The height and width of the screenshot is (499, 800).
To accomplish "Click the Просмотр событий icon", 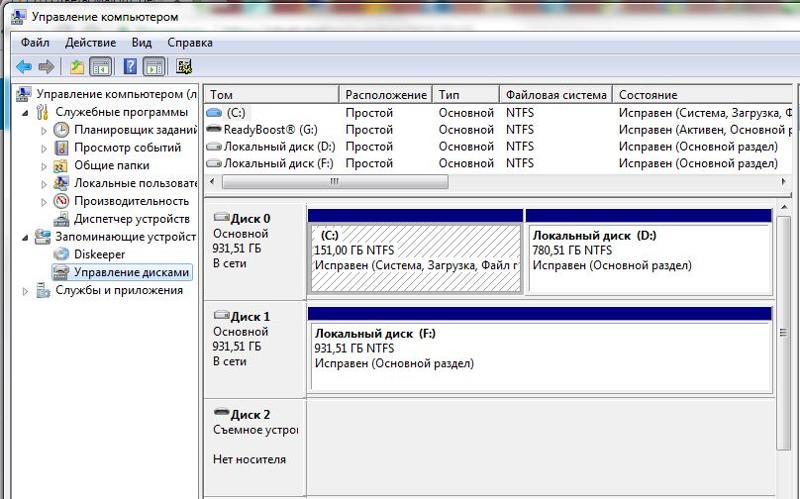I will point(61,147).
